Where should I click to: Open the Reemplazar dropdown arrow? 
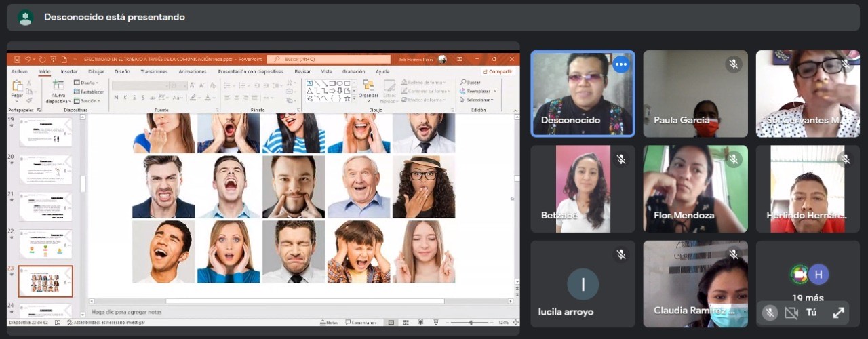495,91
